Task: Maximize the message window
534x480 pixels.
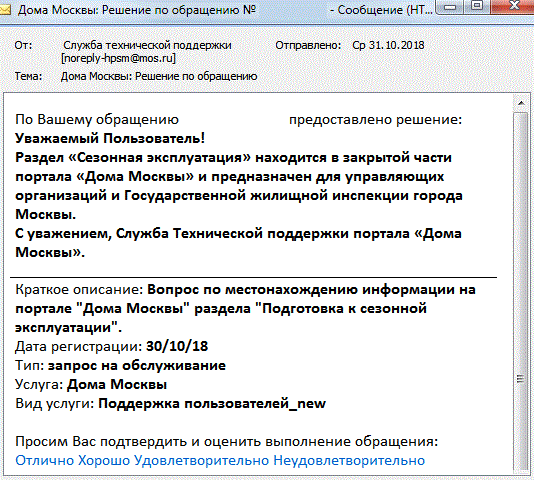Action: pyautogui.click(x=477, y=6)
